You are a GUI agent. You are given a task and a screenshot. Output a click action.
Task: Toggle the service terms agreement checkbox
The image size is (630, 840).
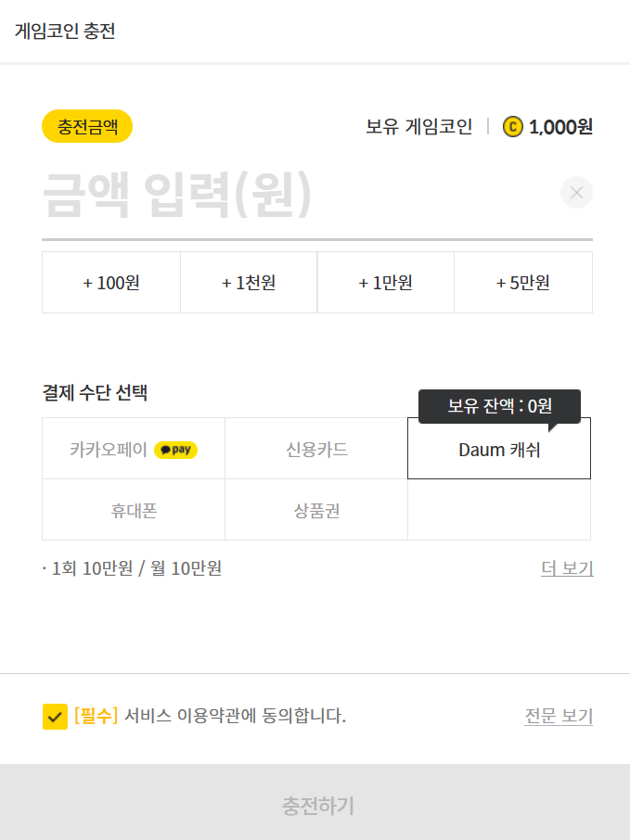[55, 717]
